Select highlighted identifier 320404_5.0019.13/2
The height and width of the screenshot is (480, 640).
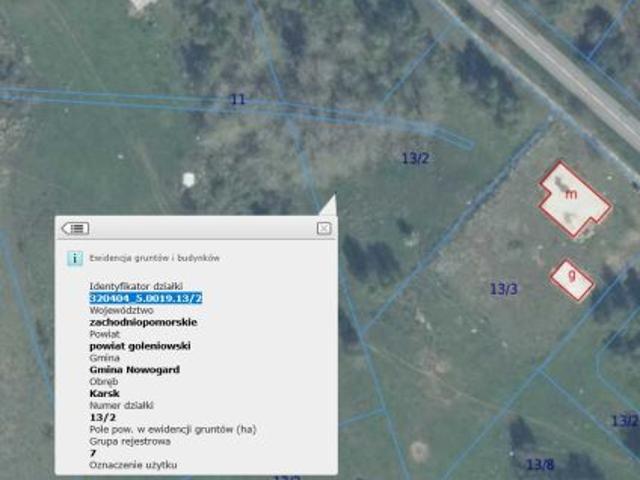pyautogui.click(x=146, y=299)
